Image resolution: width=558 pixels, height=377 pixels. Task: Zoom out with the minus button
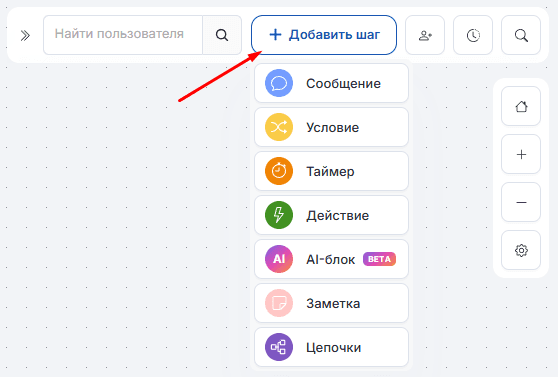tap(521, 202)
